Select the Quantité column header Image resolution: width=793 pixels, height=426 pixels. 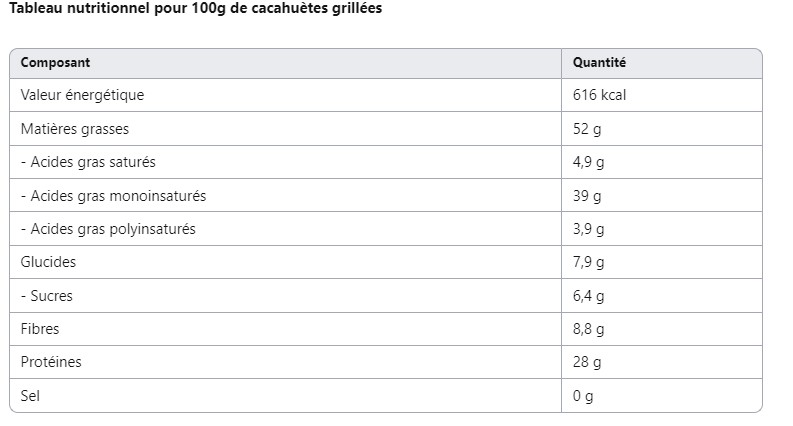coord(599,62)
